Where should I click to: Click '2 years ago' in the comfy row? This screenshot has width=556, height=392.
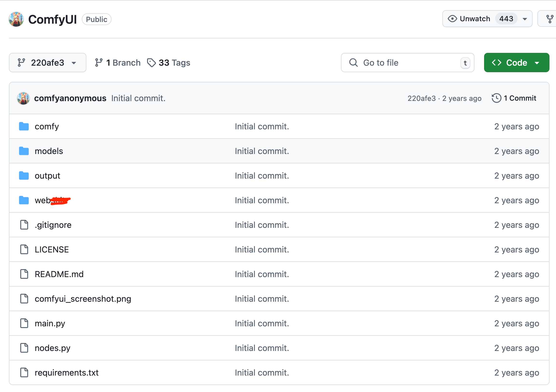click(x=516, y=126)
